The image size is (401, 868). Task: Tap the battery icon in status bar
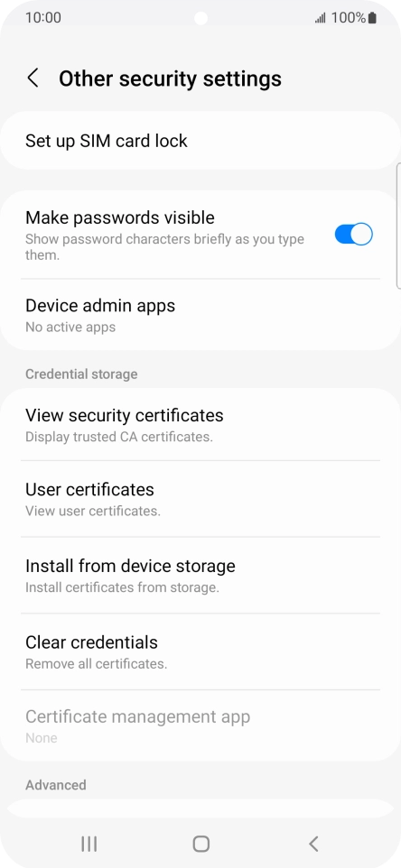[372, 18]
